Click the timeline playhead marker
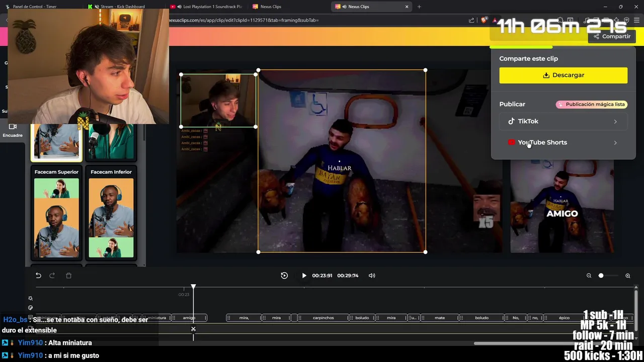The image size is (644, 362). 193,287
